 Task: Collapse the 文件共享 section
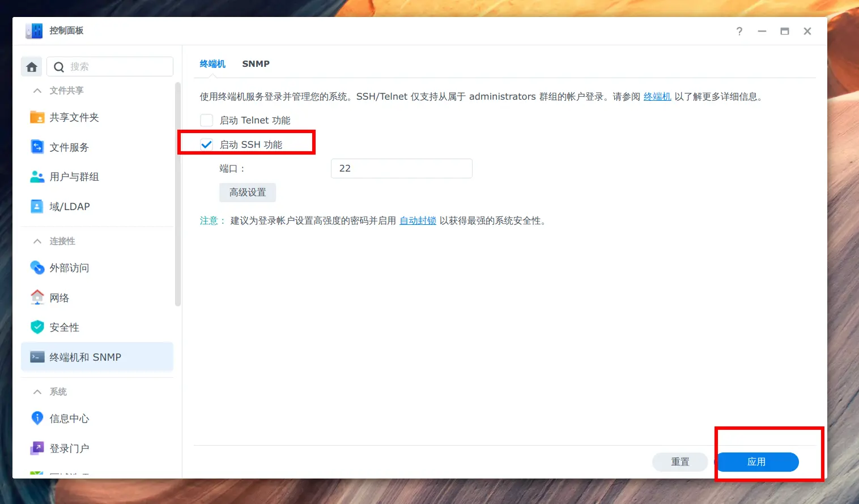tap(37, 89)
